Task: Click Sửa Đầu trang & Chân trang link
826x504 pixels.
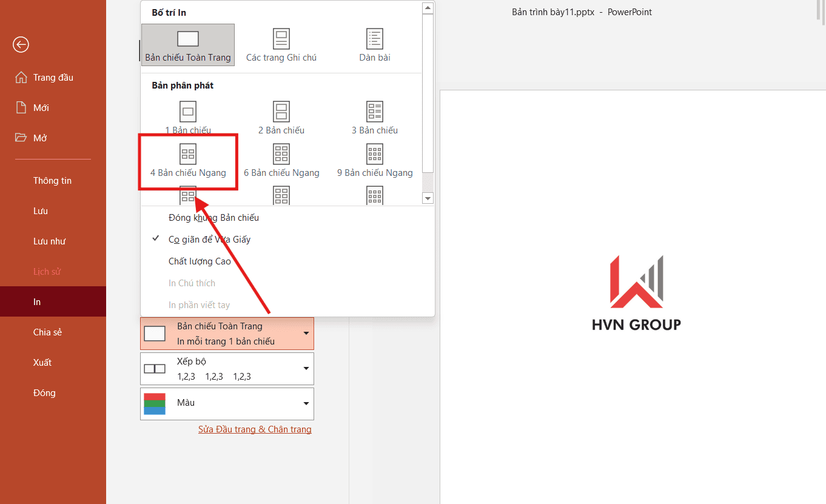Action: (255, 429)
